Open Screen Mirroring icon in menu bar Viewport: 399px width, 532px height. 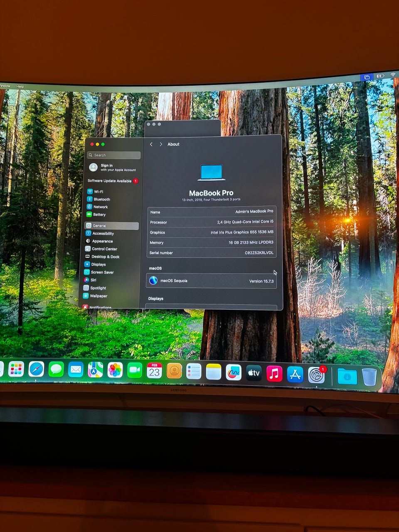coord(367,77)
